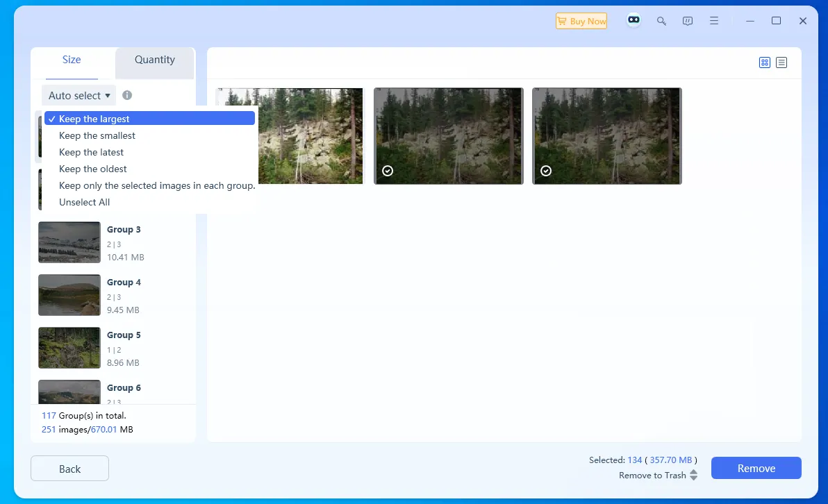Switch to list view icon
828x504 pixels.
pos(781,62)
